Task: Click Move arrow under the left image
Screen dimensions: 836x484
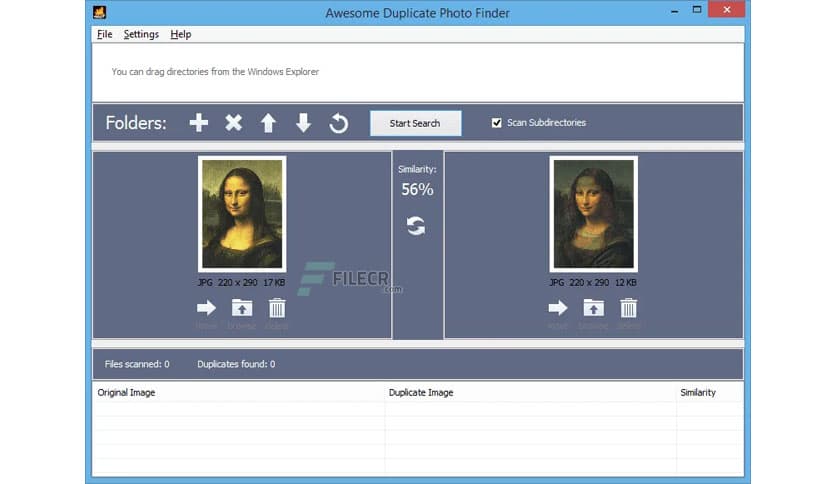Action: pos(206,308)
